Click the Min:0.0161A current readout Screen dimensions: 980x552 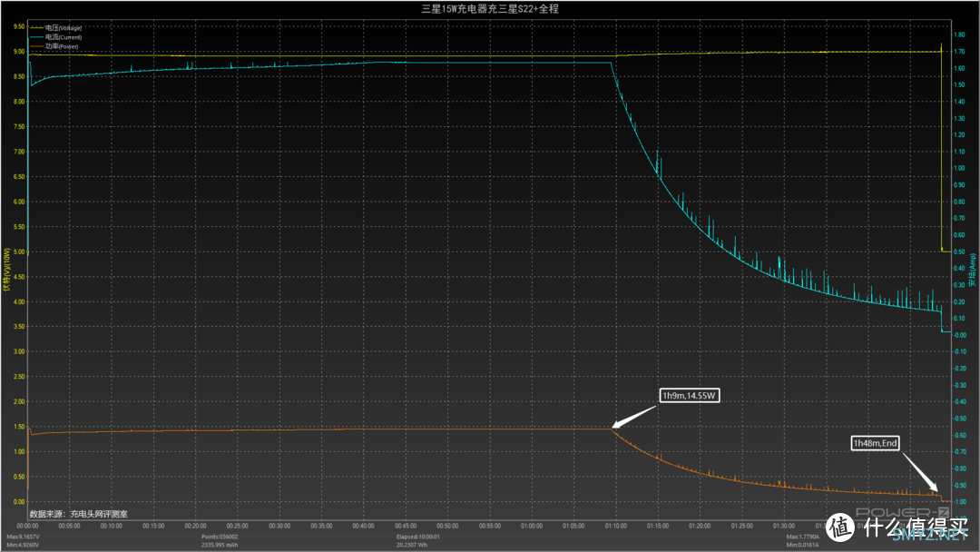[802, 545]
